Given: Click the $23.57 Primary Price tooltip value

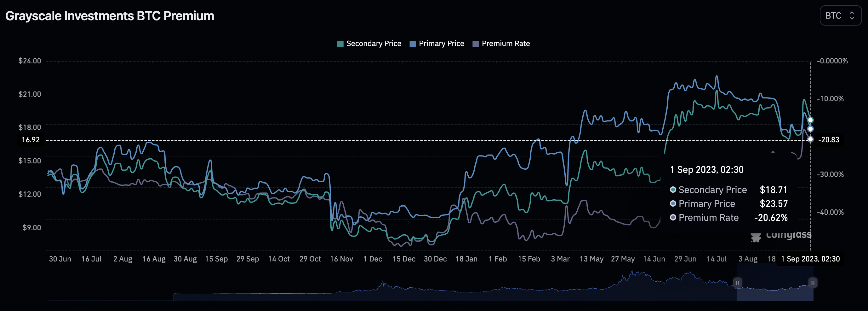Looking at the screenshot, I should click(x=774, y=204).
